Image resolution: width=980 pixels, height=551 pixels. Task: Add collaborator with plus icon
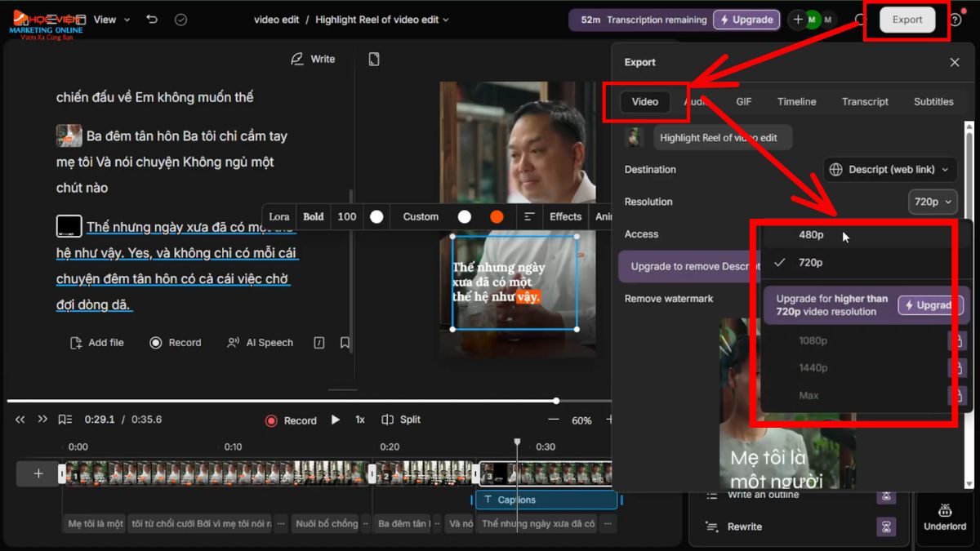798,20
